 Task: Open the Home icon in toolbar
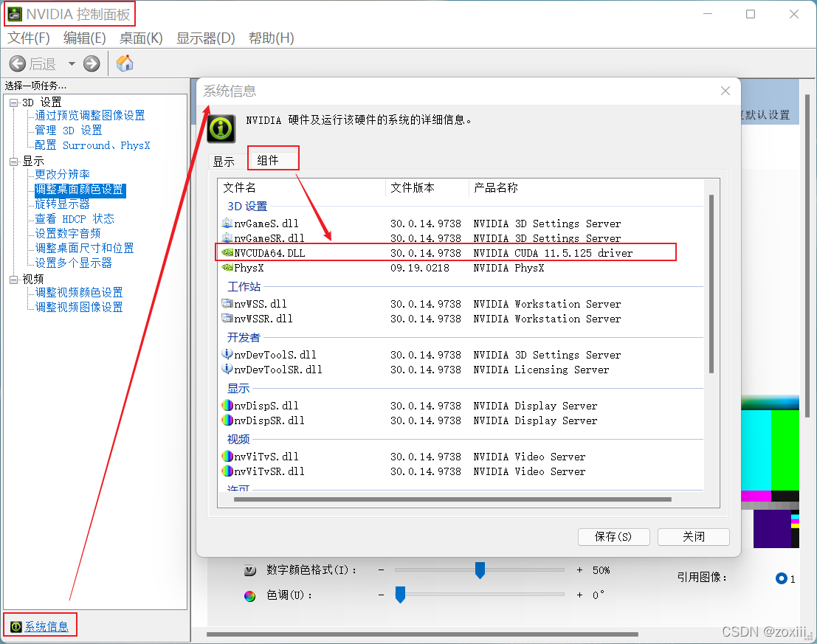point(125,63)
